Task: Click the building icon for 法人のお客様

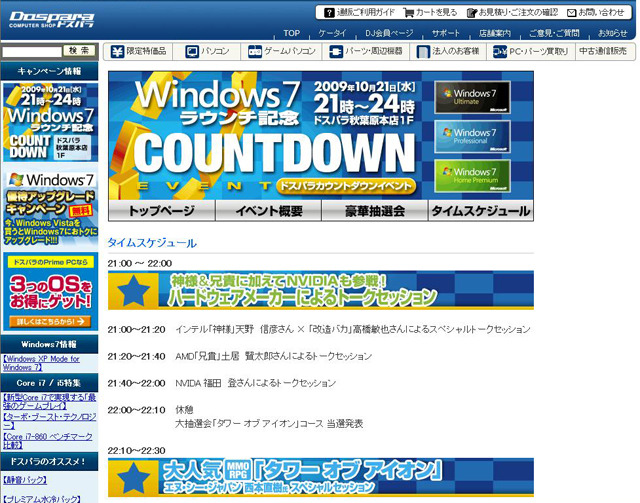Action: 423,51
